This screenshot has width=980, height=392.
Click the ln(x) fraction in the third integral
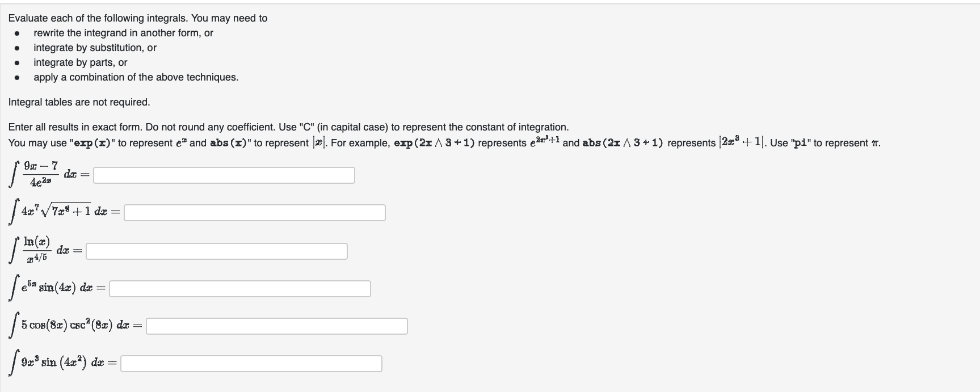click(37, 250)
